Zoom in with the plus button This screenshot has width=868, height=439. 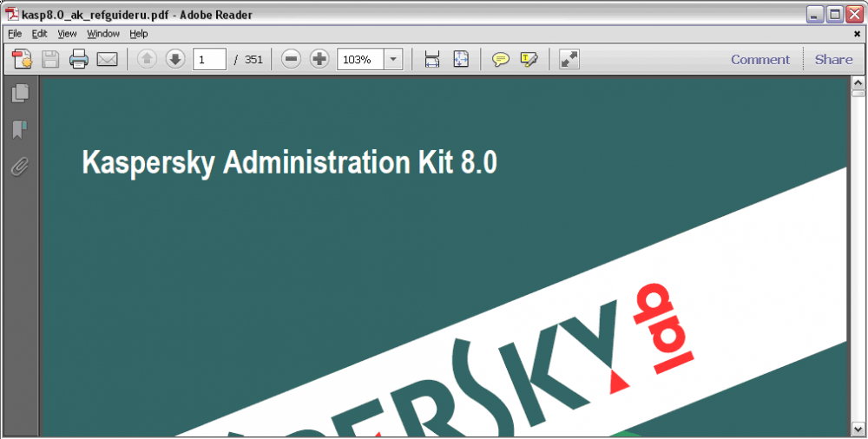tap(319, 59)
